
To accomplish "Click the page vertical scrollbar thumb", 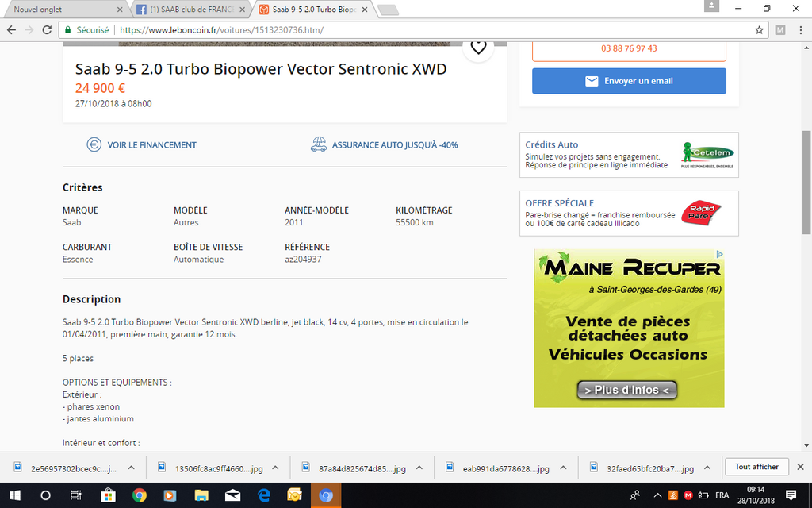I will tap(806, 182).
